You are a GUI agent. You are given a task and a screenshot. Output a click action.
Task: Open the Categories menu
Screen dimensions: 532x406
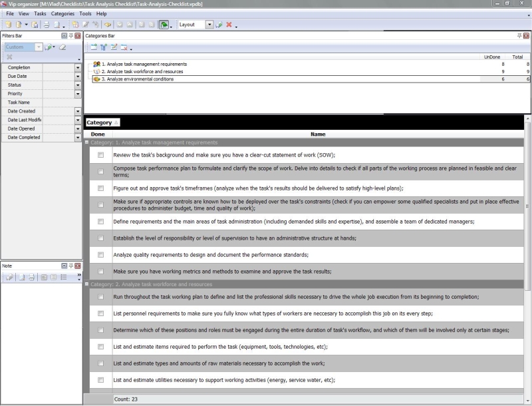click(x=63, y=13)
